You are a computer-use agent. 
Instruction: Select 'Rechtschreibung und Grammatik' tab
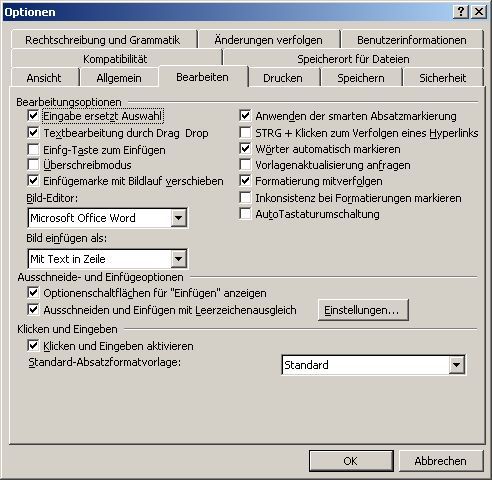pos(103,40)
